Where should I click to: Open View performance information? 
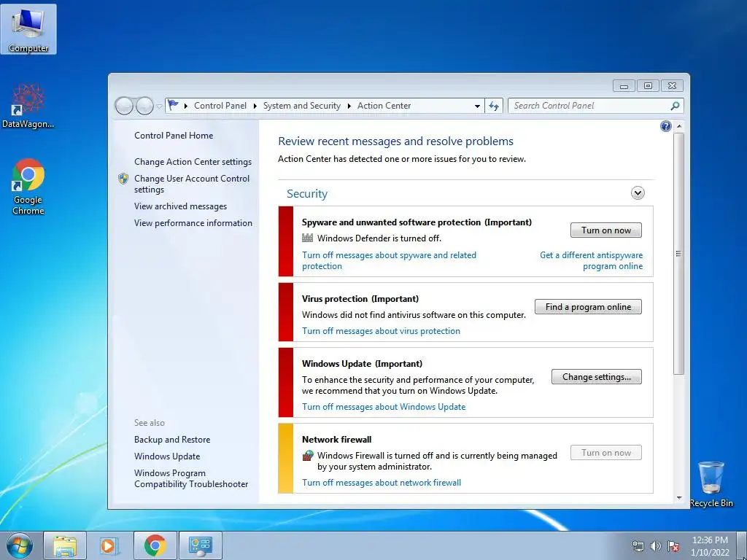(193, 223)
